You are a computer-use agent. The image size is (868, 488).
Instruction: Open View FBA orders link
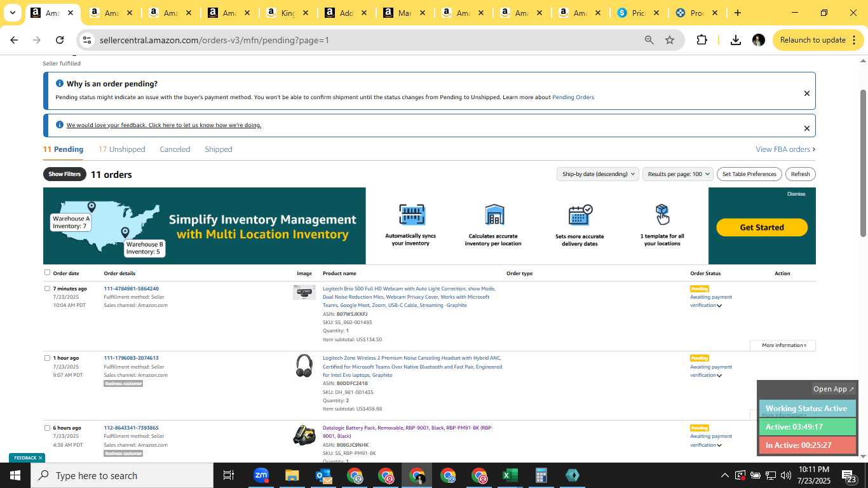pos(785,149)
